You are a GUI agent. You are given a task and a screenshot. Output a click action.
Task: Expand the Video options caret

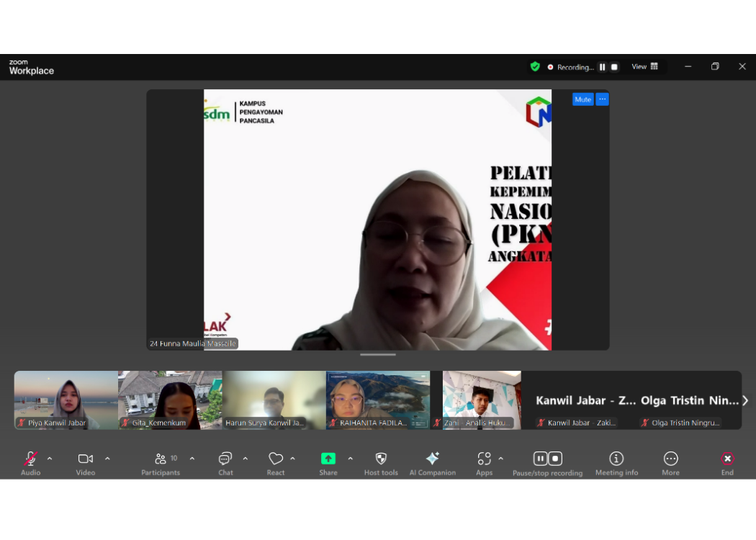click(x=107, y=459)
